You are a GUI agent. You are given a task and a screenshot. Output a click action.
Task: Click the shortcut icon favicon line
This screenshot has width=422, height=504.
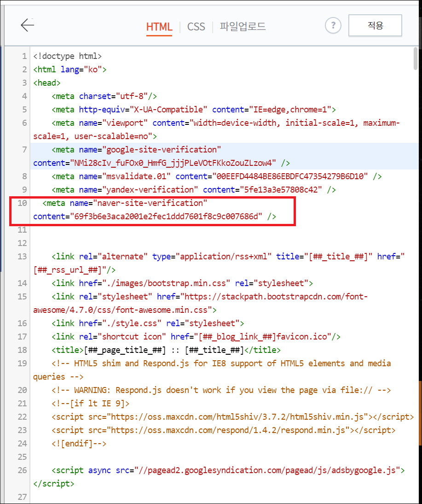tap(196, 336)
